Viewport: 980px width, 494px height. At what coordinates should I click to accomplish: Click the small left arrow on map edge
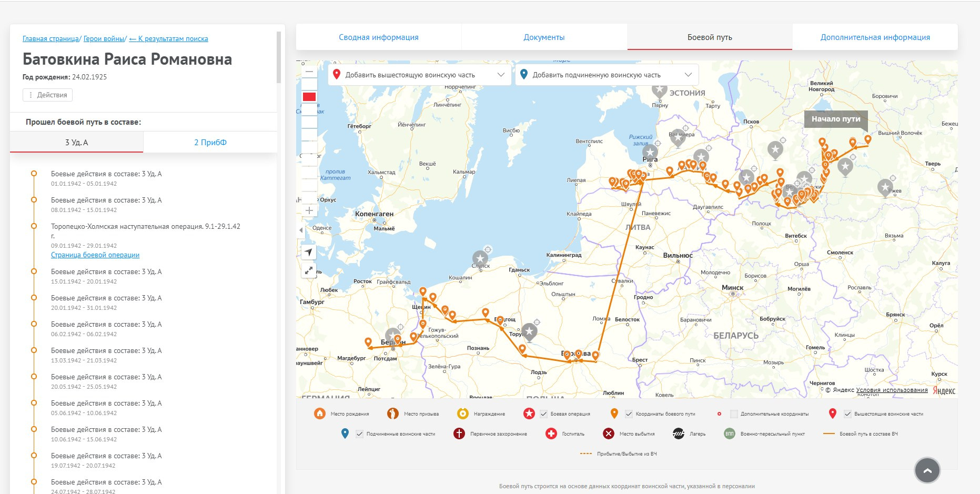[x=301, y=230]
